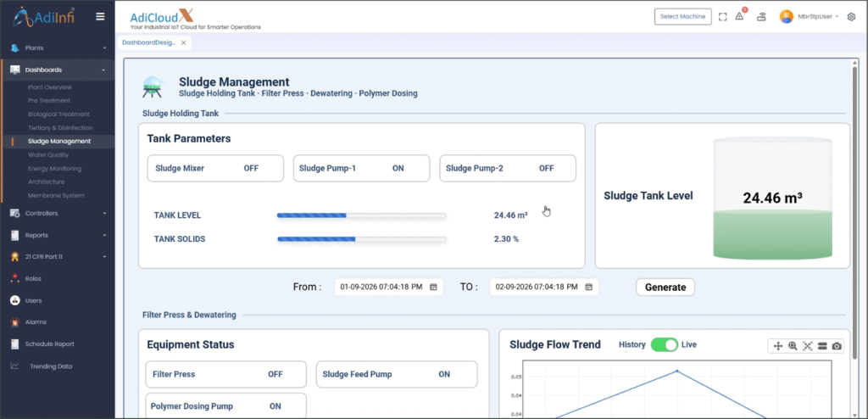This screenshot has width=868, height=419.
Task: Click the Dashboards monitor icon
Action: point(15,70)
